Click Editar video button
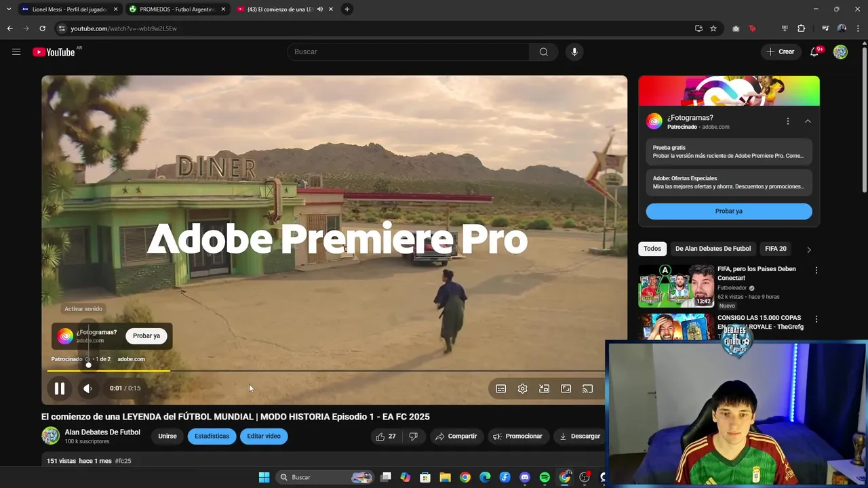This screenshot has width=868, height=488. [x=264, y=436]
